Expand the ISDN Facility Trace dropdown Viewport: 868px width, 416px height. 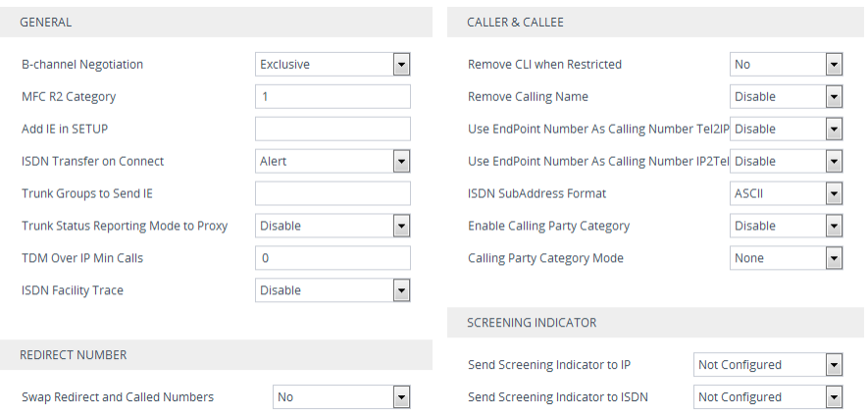(x=332, y=291)
